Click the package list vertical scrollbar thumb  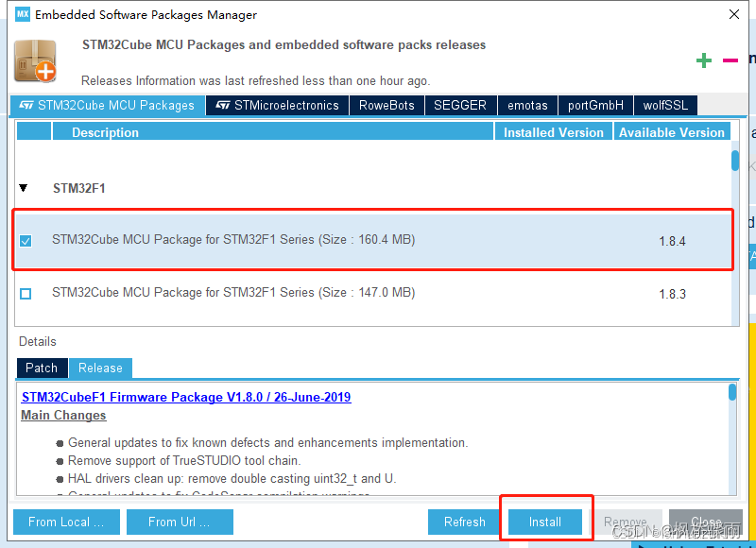pos(735,161)
